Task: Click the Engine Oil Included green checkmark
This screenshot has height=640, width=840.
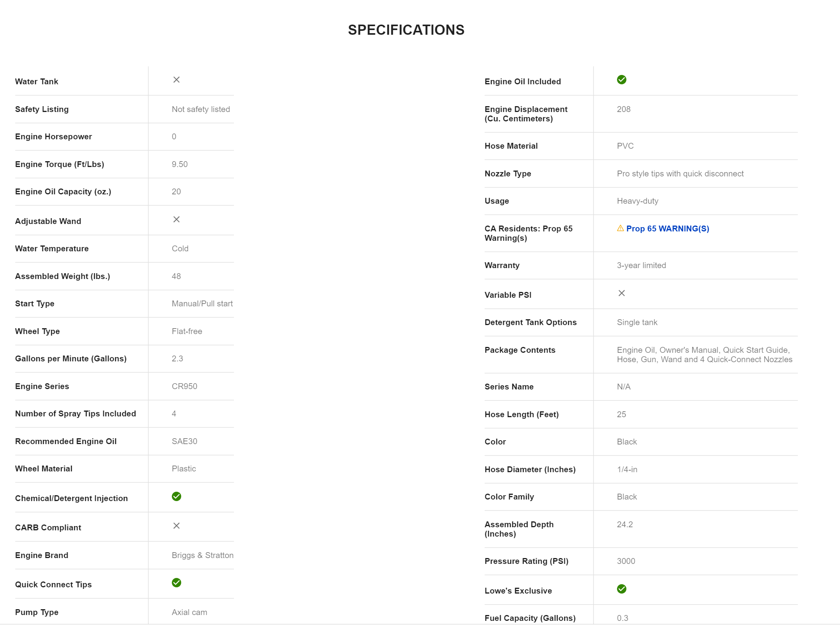Action: coord(622,80)
